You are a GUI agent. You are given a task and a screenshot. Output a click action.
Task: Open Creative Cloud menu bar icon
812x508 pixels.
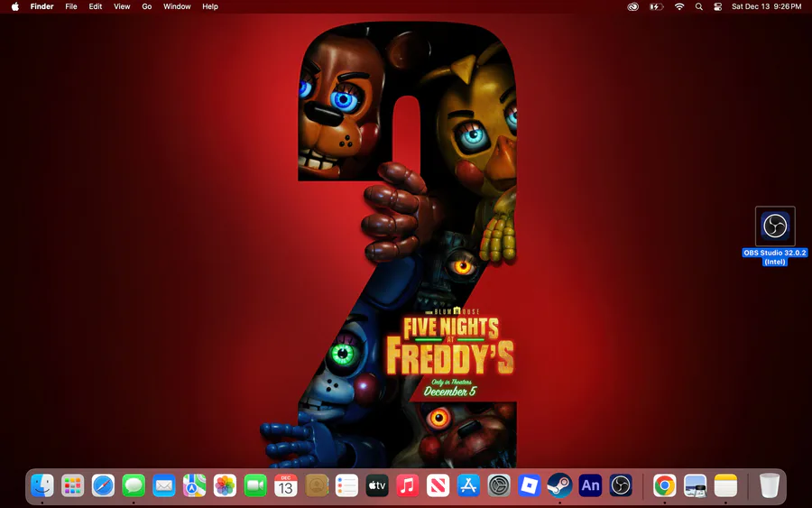632,6
